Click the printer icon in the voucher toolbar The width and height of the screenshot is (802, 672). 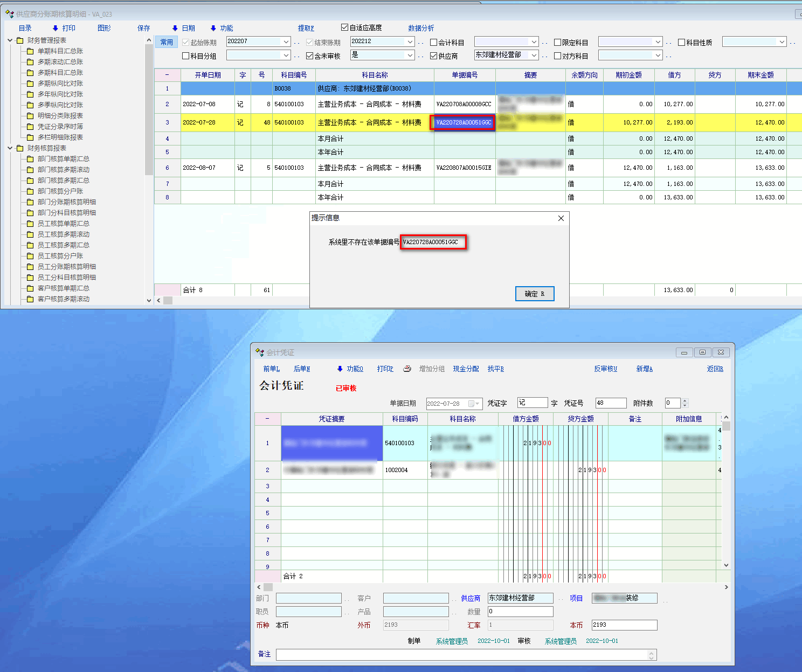(407, 369)
